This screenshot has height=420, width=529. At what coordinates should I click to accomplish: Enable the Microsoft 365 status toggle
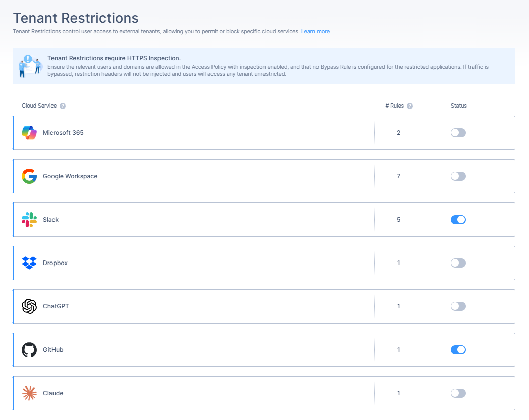tap(458, 133)
